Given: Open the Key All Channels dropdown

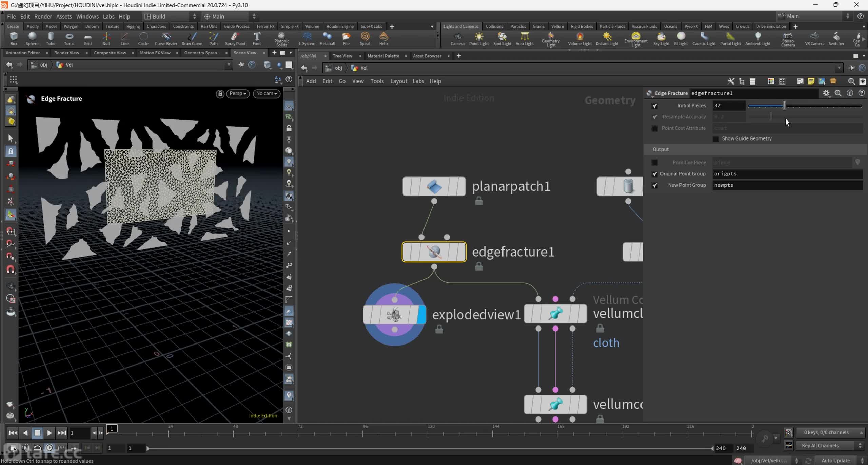Looking at the screenshot, I should coord(830,445).
